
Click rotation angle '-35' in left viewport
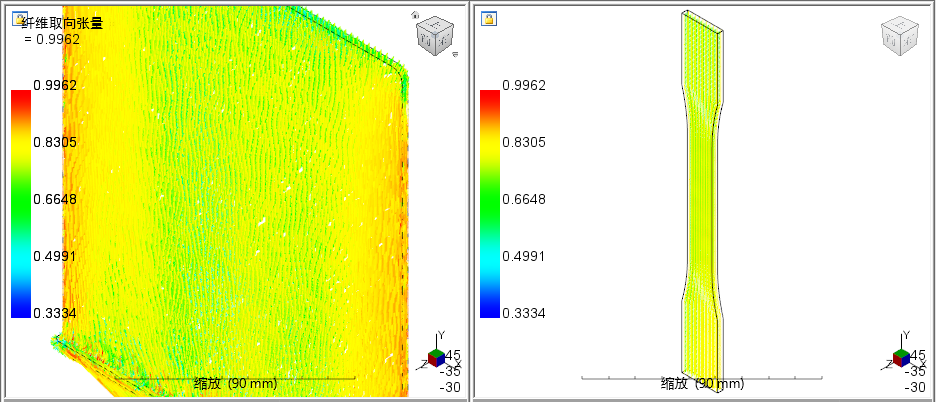tap(449, 371)
